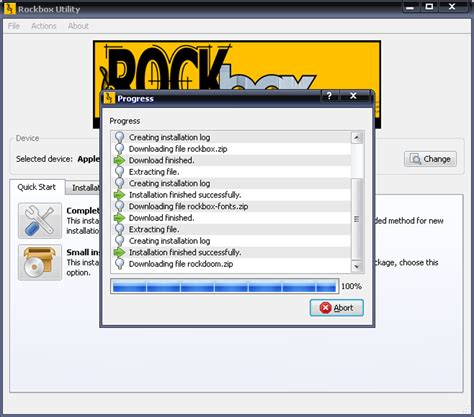The image size is (474, 417).
Task: Close the Rockbox Utility window
Action: pyautogui.click(x=452, y=7)
